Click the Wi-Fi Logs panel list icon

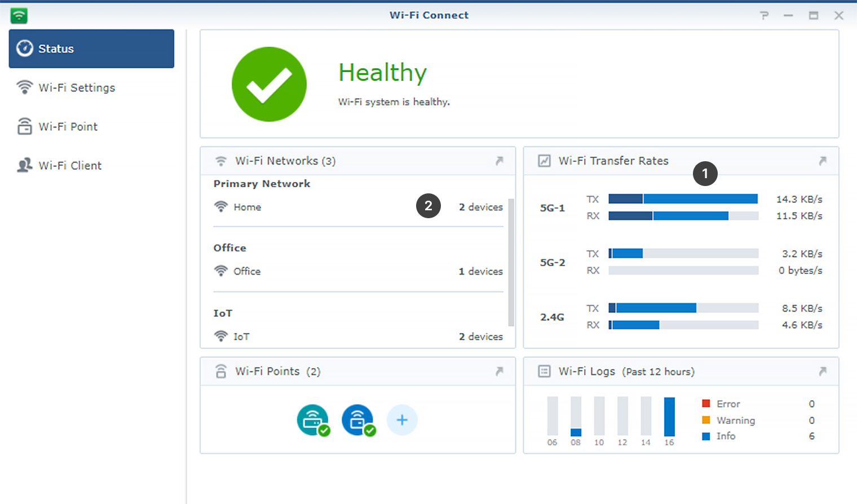point(544,371)
